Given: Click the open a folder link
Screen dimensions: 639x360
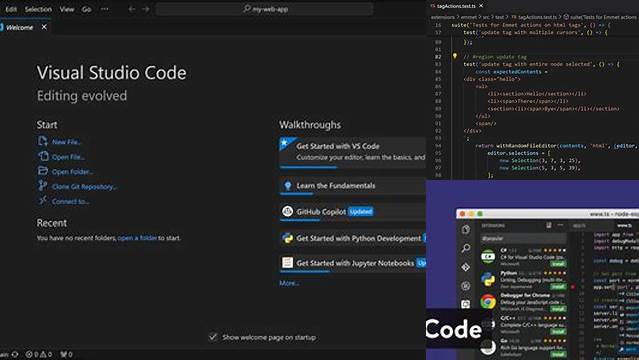Looking at the screenshot, I should (137, 238).
